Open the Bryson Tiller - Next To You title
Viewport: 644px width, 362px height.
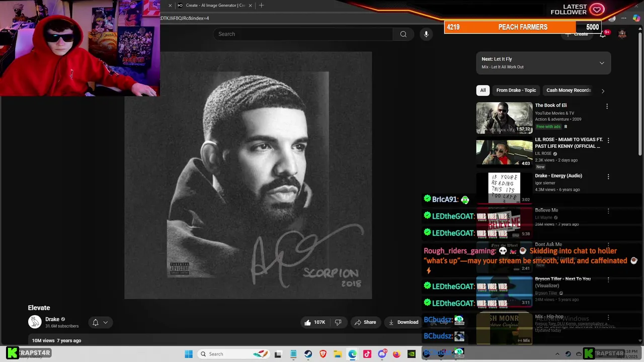pyautogui.click(x=562, y=282)
